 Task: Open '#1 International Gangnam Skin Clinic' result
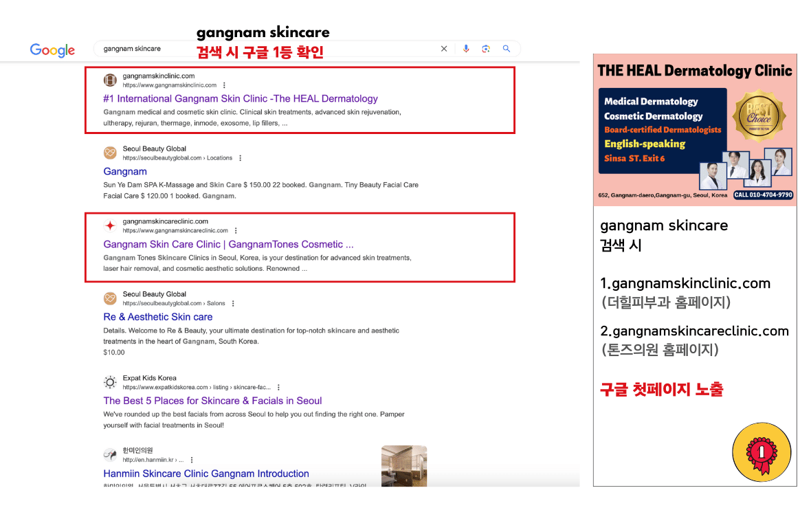[241, 99]
